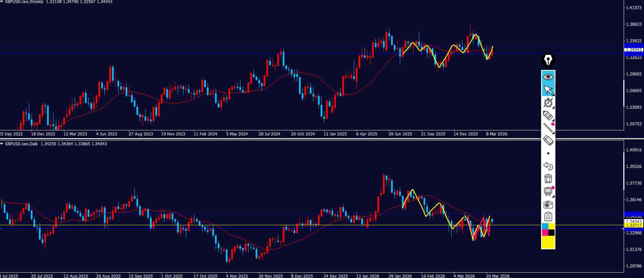Select the eraser tool

point(548,140)
